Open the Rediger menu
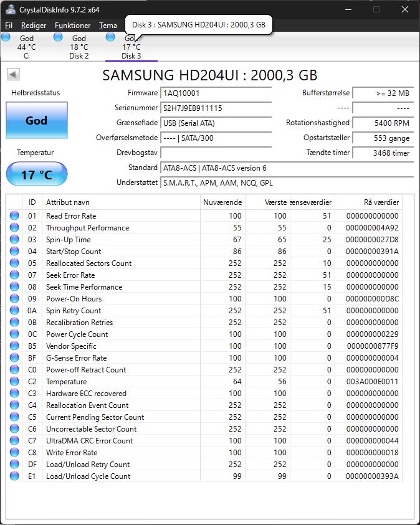This screenshot has width=420, height=525. pos(34,26)
